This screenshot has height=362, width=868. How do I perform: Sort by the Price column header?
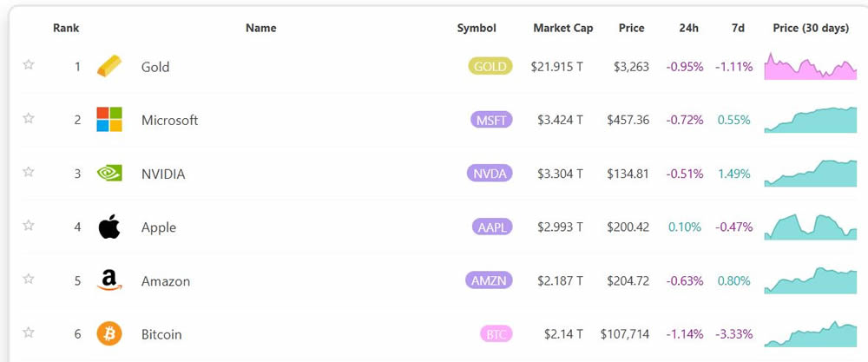pyautogui.click(x=631, y=28)
